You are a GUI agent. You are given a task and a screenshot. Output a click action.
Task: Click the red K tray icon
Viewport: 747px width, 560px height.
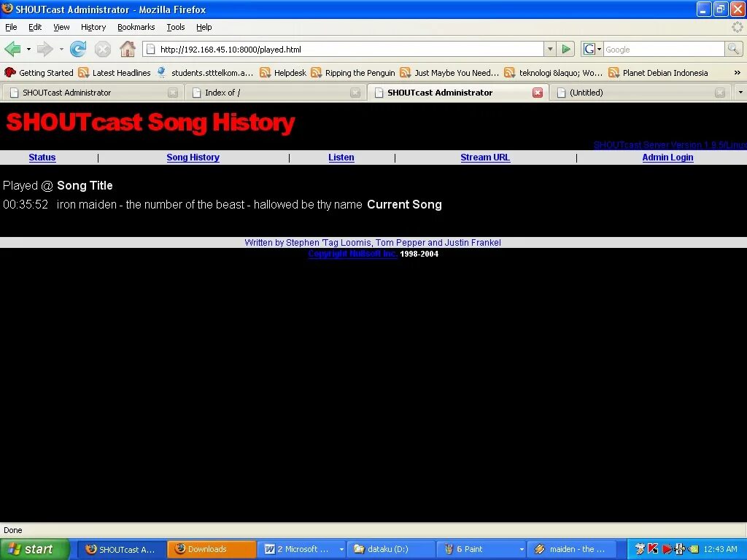pyautogui.click(x=653, y=549)
